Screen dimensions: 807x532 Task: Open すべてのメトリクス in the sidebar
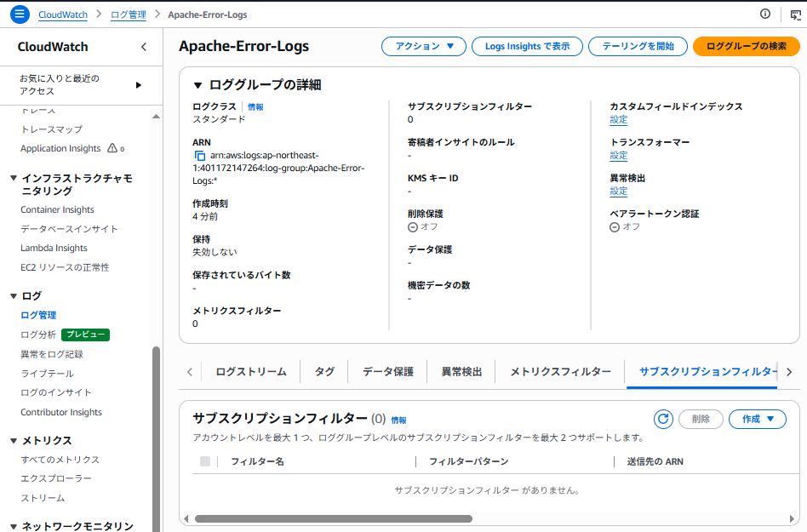60,460
